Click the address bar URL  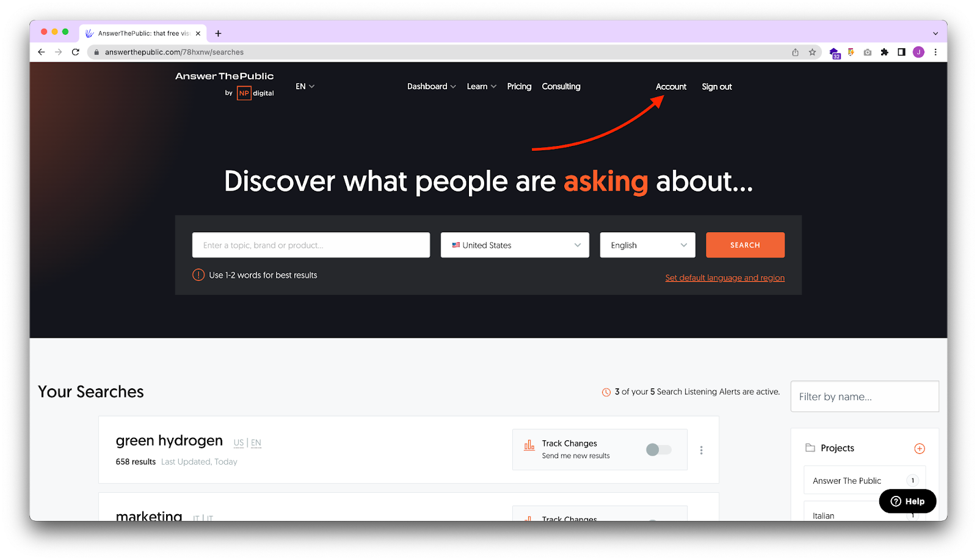174,53
